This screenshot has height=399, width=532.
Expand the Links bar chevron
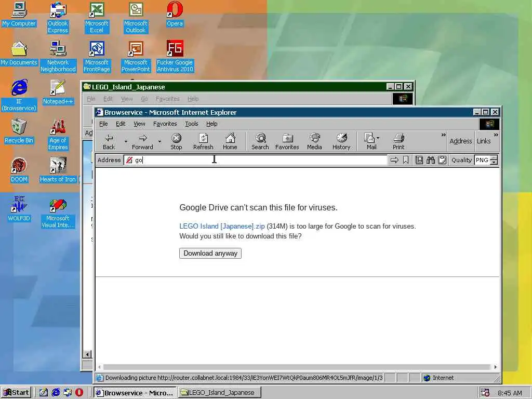[x=496, y=135]
